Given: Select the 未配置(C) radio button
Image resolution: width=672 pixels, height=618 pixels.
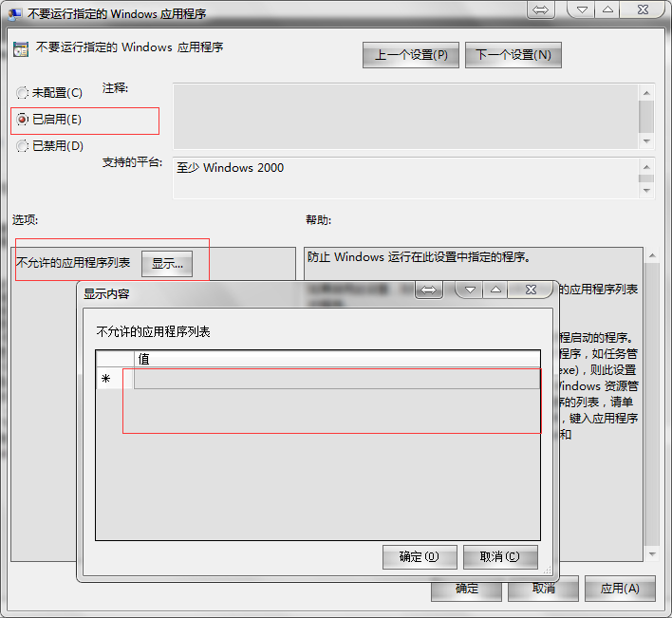Looking at the screenshot, I should click(48, 93).
